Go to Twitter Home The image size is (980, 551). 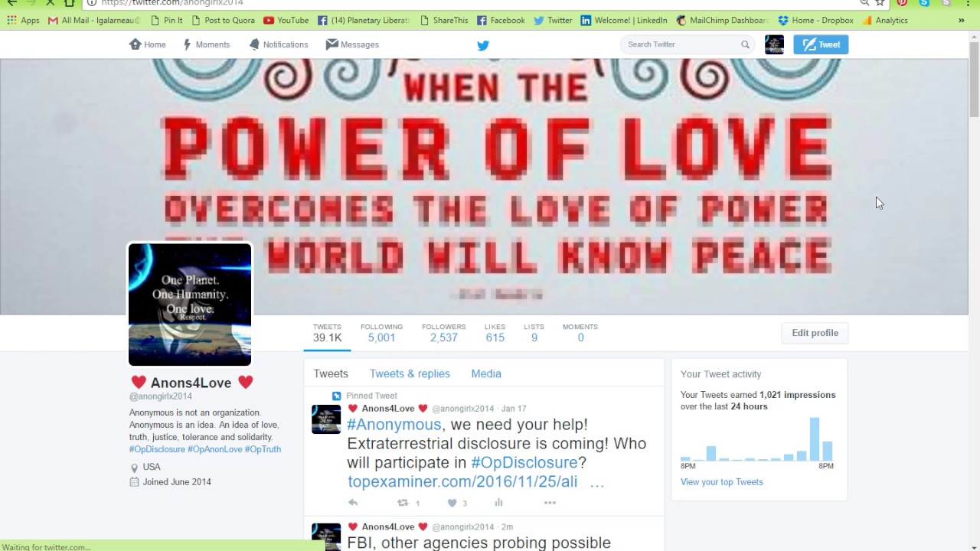click(148, 44)
